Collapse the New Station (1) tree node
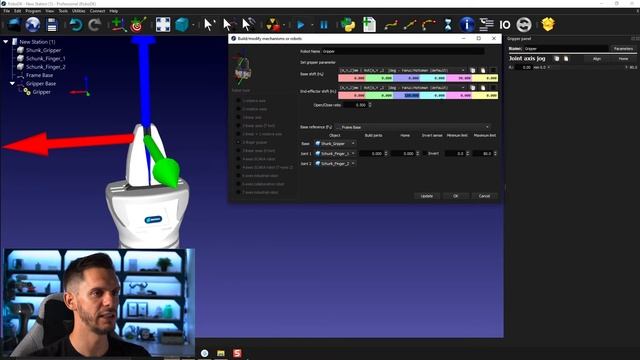 tap(6, 42)
